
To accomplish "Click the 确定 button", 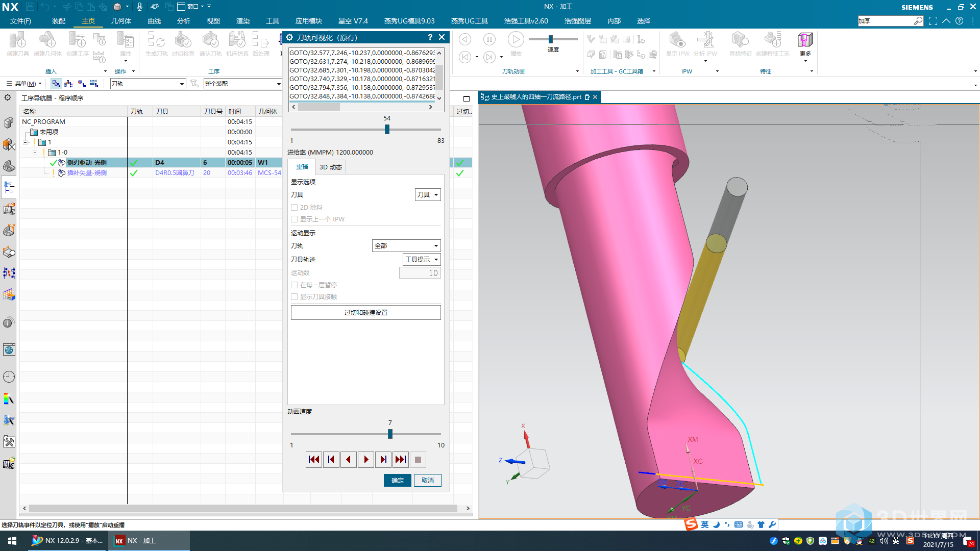I will [x=398, y=480].
